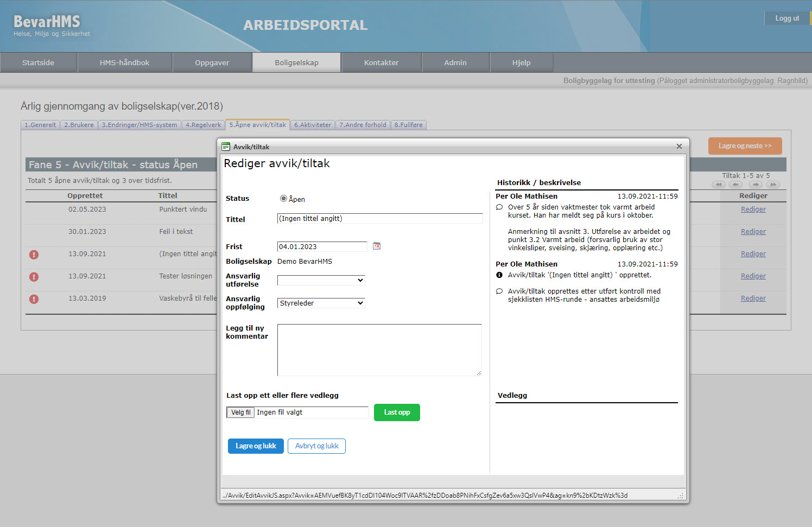Image resolution: width=812 pixels, height=527 pixels.
Task: Click the Avvik/tiltak dialog title icon
Action: click(x=226, y=147)
